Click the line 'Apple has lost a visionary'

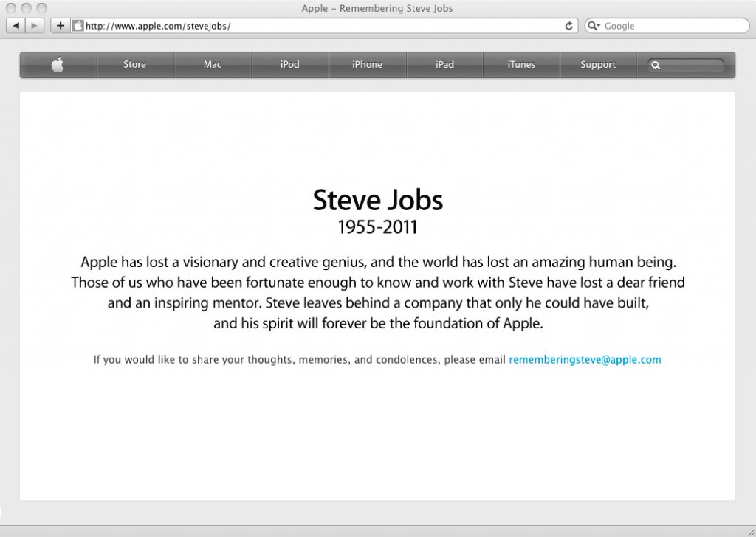[379, 262]
